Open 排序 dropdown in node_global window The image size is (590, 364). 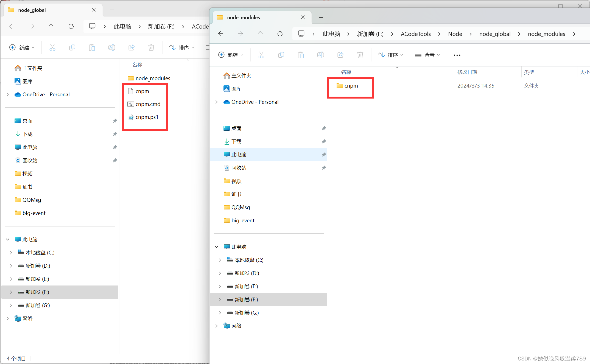181,47
